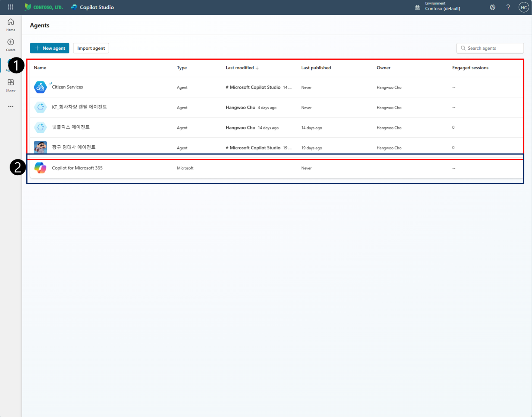
Task: Open Copilot for Microsoft 365
Action: click(77, 168)
